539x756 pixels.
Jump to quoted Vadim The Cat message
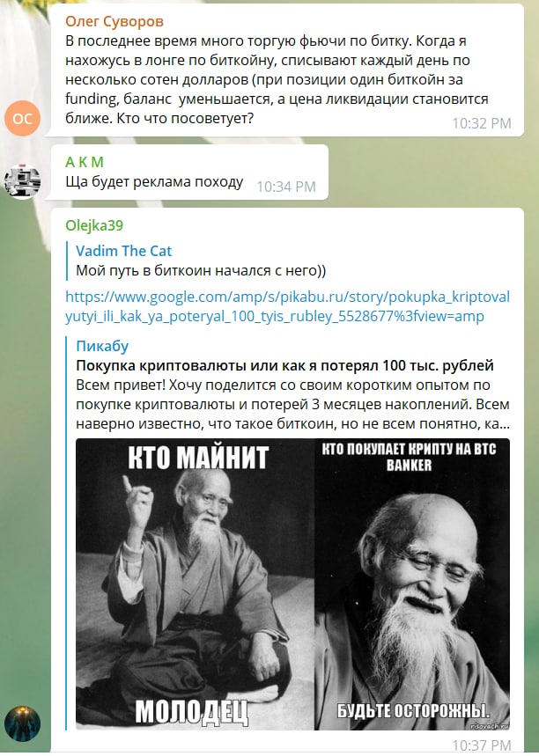tap(196, 261)
